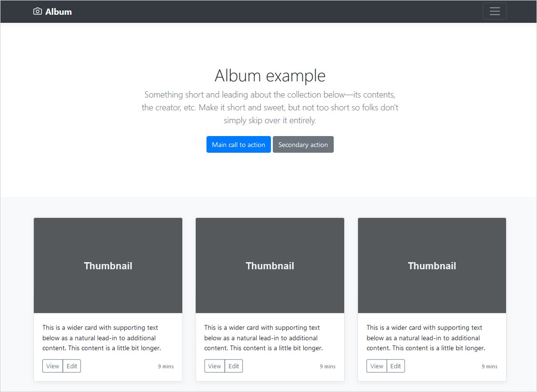Click Edit on the left card

pos(72,366)
